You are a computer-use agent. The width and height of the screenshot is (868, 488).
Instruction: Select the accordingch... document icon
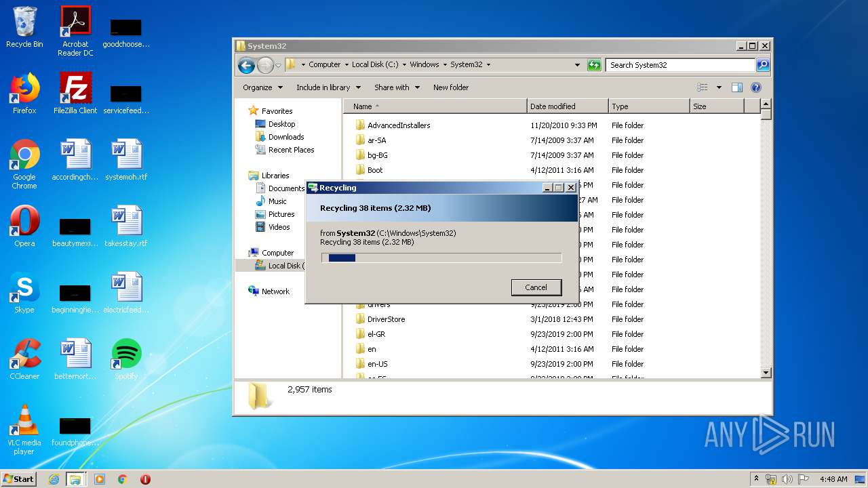point(75,160)
